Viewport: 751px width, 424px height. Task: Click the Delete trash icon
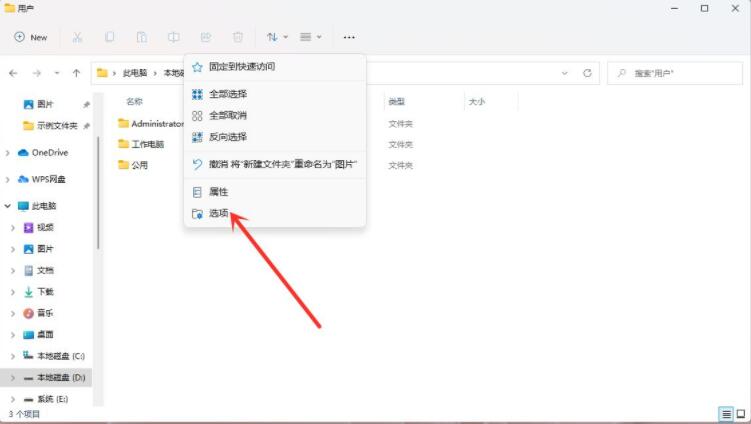(x=238, y=37)
